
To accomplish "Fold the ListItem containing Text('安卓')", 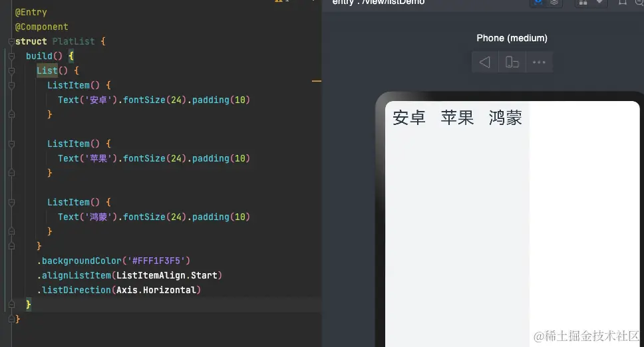I will tap(11, 85).
